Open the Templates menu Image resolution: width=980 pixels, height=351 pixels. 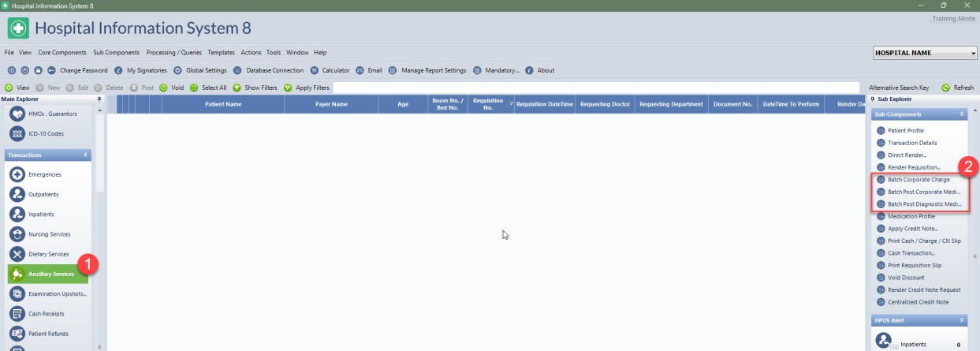pos(221,52)
